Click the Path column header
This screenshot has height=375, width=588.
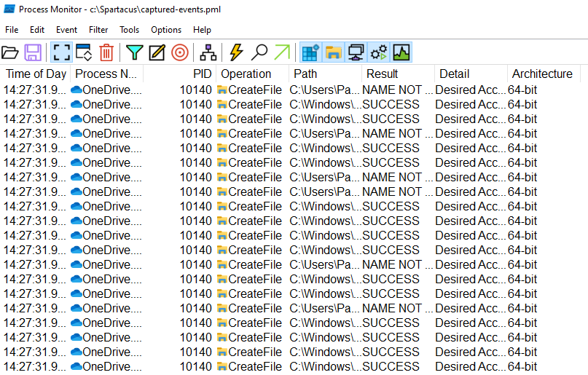point(325,74)
